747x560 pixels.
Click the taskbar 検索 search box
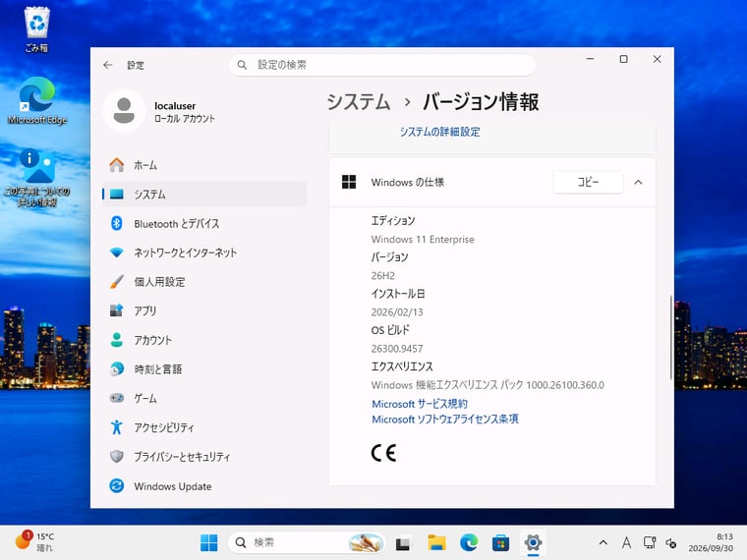pyautogui.click(x=307, y=542)
